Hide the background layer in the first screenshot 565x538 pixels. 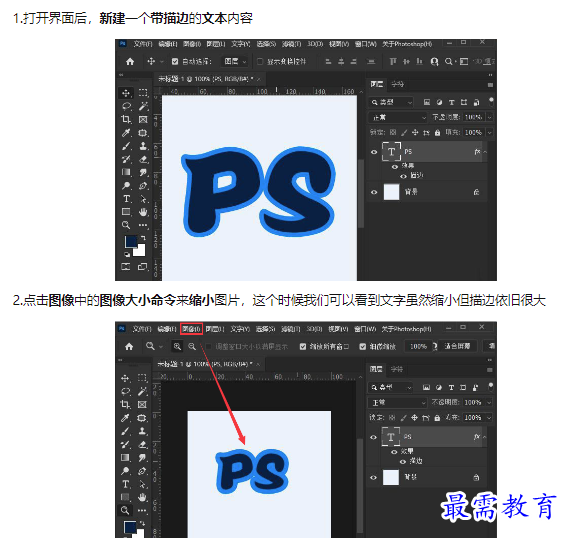tap(374, 192)
